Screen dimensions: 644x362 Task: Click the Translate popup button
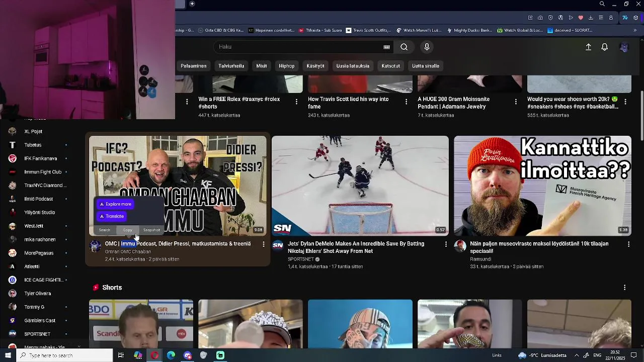(x=112, y=216)
